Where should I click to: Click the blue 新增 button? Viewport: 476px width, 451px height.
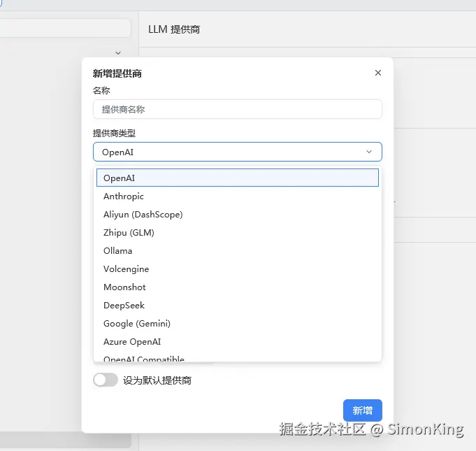point(363,410)
